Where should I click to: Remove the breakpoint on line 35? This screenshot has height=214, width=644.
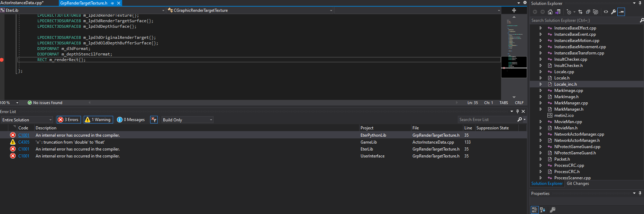2,60
